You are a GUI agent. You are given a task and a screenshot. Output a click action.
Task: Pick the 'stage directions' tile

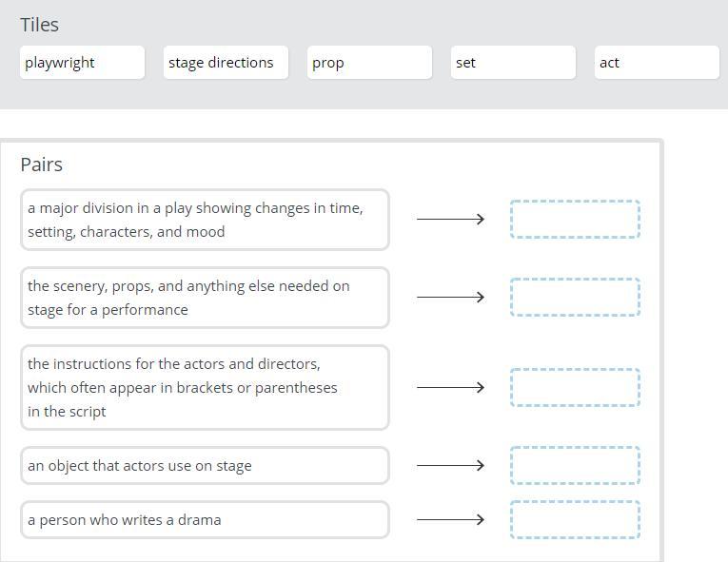pyautogui.click(x=226, y=63)
